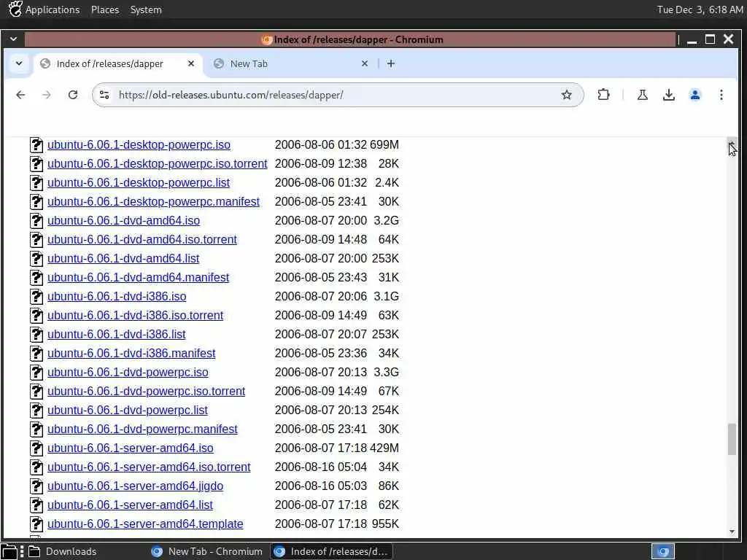Open site information icon in address bar
Image resolution: width=747 pixels, height=560 pixels.
[x=104, y=95]
